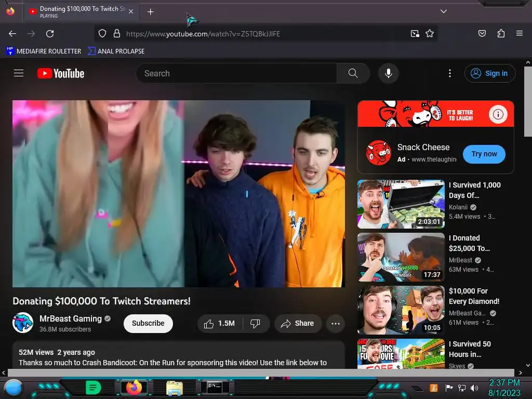
Task: Bookmark this page with the star icon
Action: [x=430, y=34]
